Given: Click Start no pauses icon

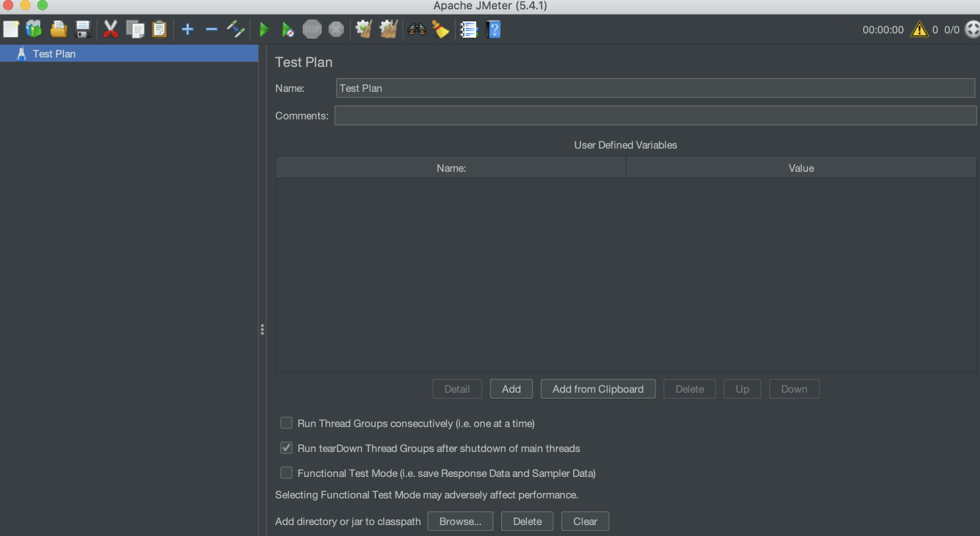Looking at the screenshot, I should 287,30.
